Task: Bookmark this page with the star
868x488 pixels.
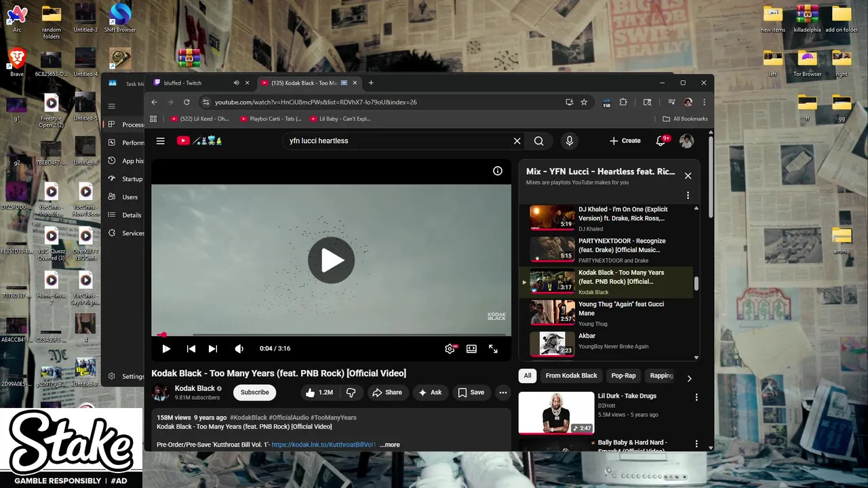Action: (x=584, y=102)
